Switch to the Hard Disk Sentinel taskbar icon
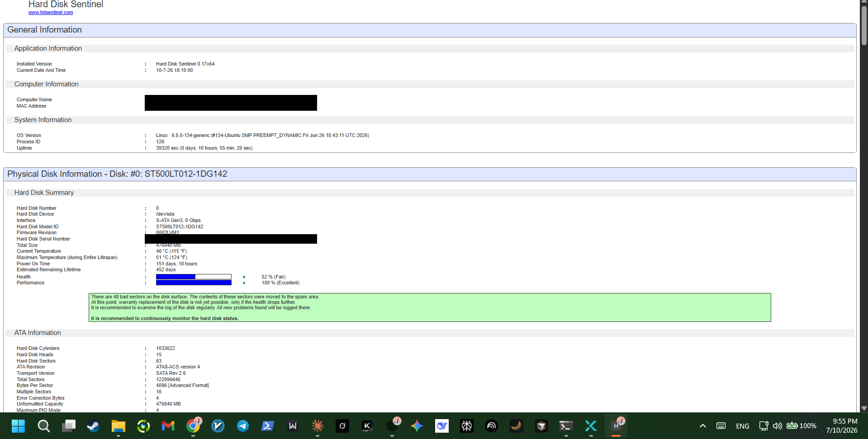Screen dimensions: 868x439 pos(616,426)
